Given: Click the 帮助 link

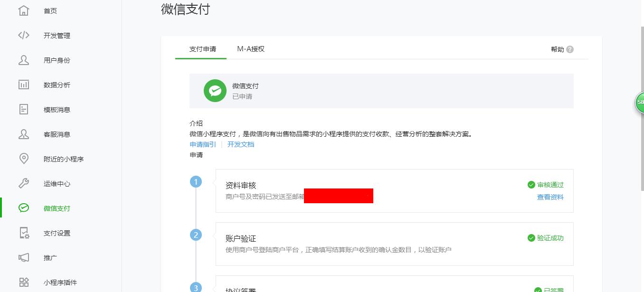Looking at the screenshot, I should coord(558,49).
